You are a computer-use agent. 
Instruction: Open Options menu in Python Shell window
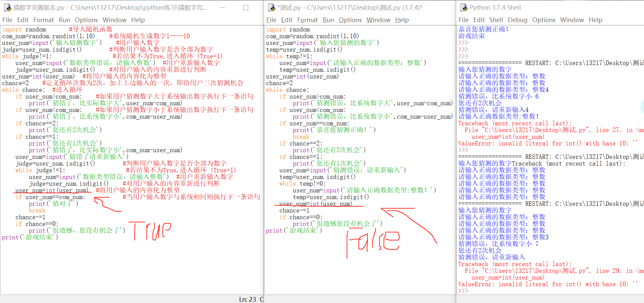[x=544, y=20]
